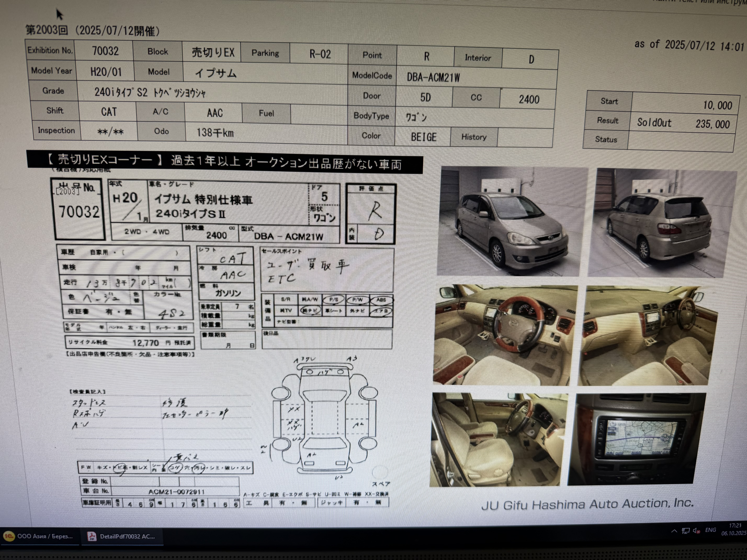Open the passenger-side dashboard interior photo
747x560 pixels.
click(648, 336)
